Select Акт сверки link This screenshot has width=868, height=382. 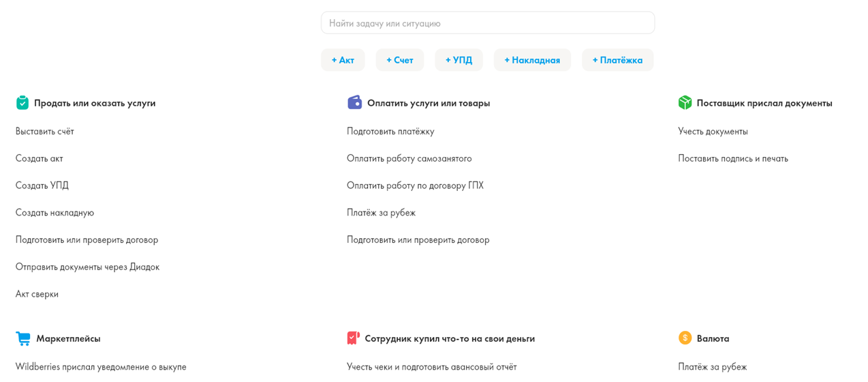[37, 294]
